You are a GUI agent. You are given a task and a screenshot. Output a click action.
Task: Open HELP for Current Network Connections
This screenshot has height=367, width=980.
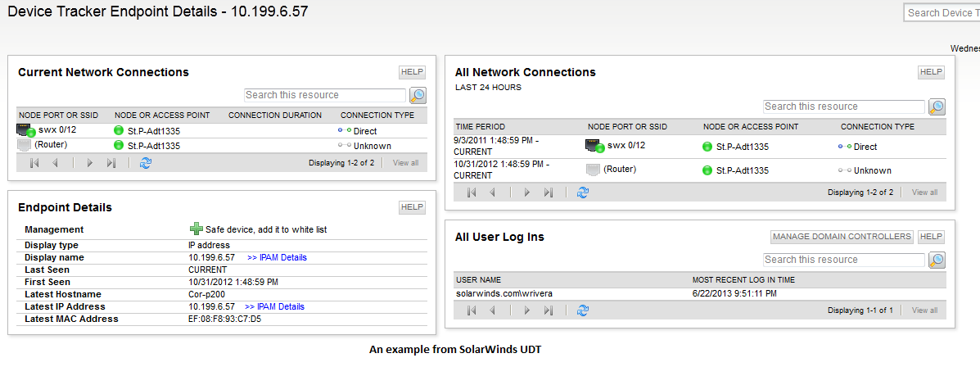click(x=413, y=73)
